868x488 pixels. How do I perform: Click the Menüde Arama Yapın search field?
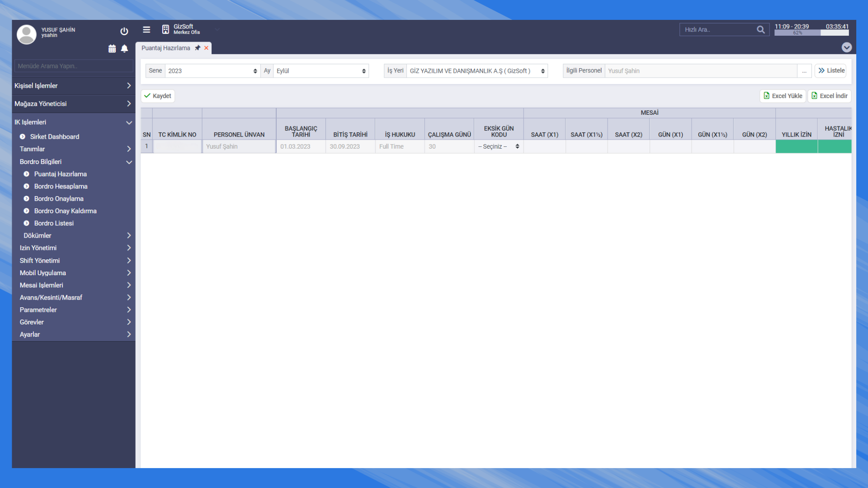74,66
